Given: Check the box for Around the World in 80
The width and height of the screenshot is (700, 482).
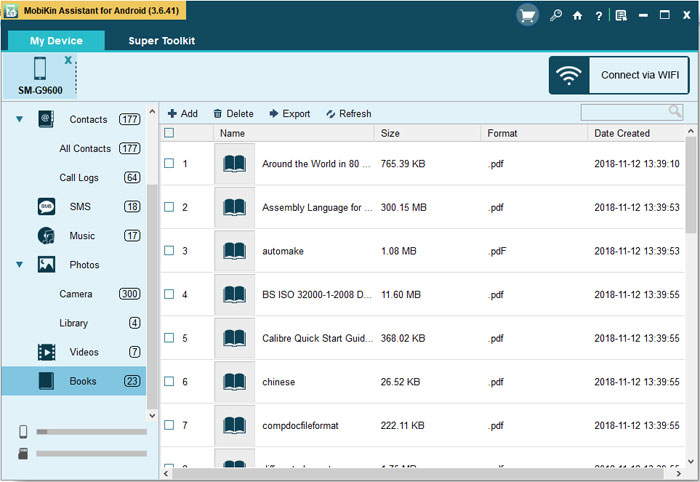Looking at the screenshot, I should click(x=169, y=163).
